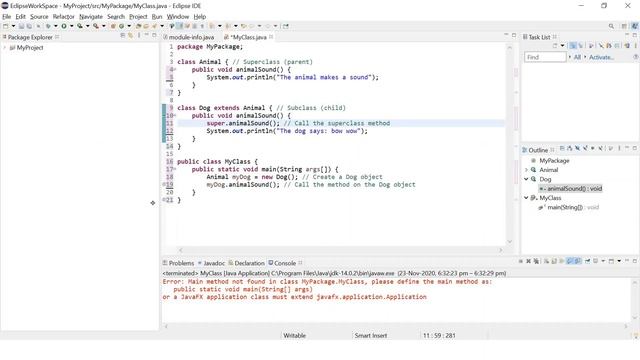Toggle Hide Static Members in Outline
Viewport: 640px width, 360px height.
point(585,149)
